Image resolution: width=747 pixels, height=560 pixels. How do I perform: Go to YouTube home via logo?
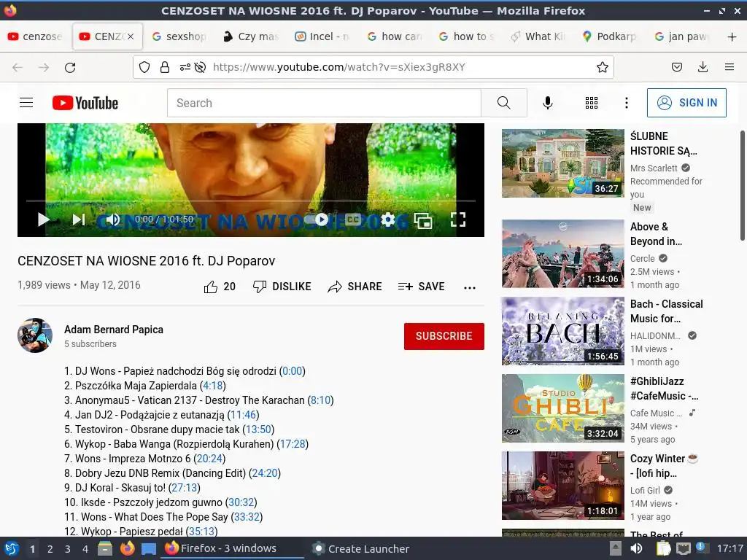pos(85,103)
